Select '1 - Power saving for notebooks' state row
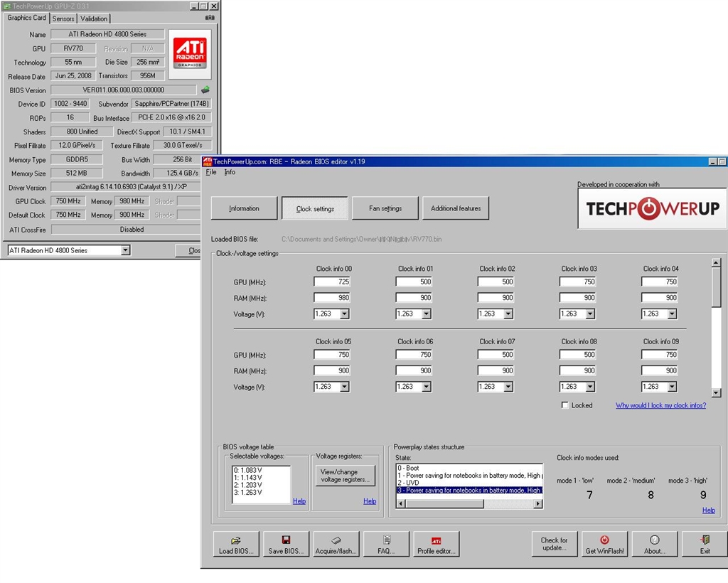Image resolution: width=728 pixels, height=583 pixels. point(469,476)
